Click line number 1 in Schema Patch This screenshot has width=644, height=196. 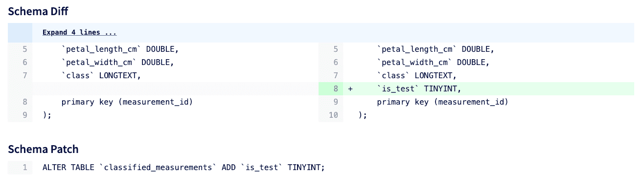(x=24, y=168)
